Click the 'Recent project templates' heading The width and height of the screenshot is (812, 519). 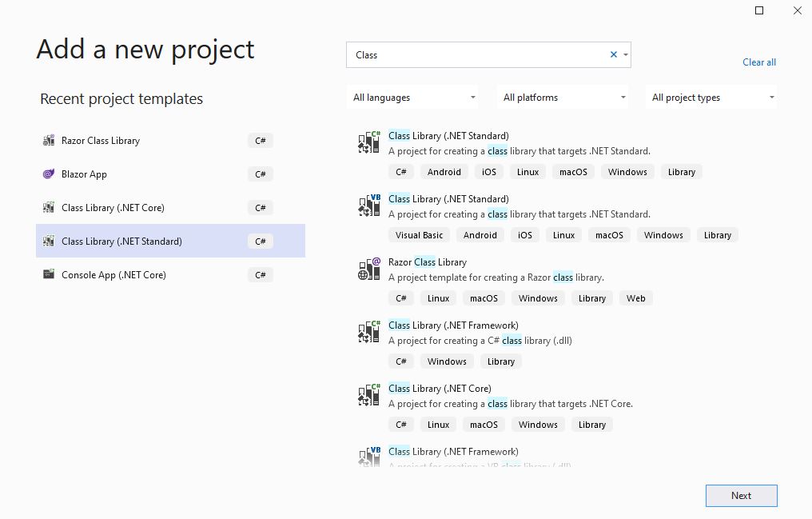(121, 99)
